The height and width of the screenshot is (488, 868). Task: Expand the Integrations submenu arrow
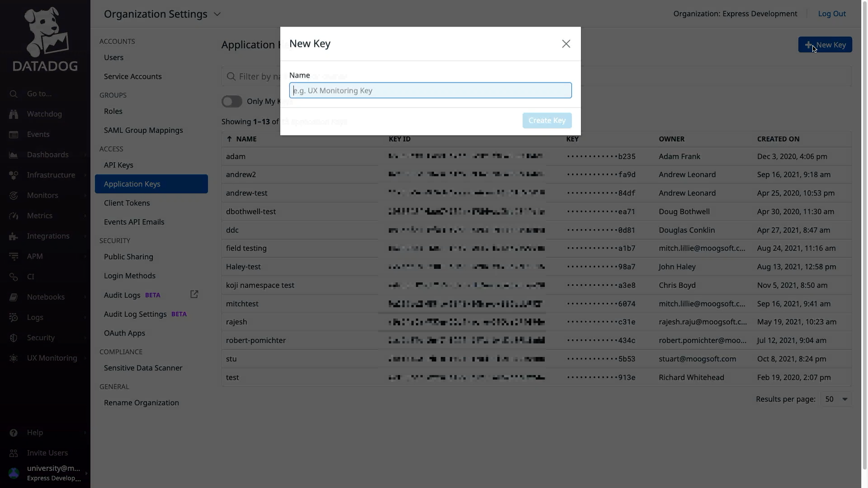[x=85, y=236]
